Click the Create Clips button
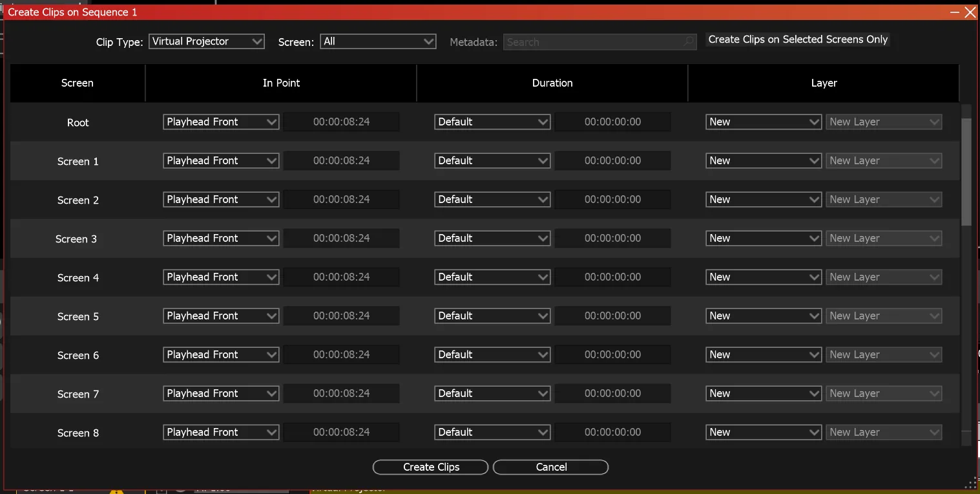 [431, 467]
